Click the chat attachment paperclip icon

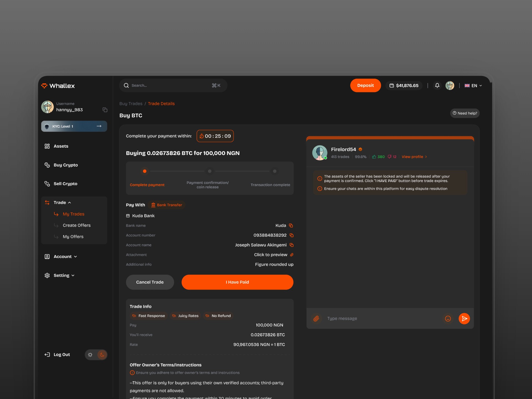tap(316, 319)
